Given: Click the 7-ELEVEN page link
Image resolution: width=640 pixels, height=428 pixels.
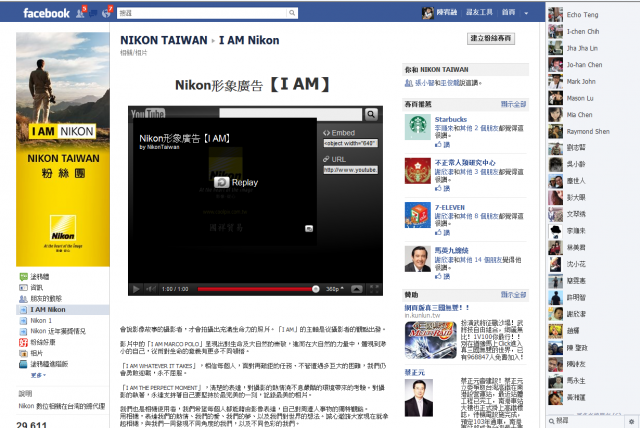Looking at the screenshot, I should click(450, 208).
